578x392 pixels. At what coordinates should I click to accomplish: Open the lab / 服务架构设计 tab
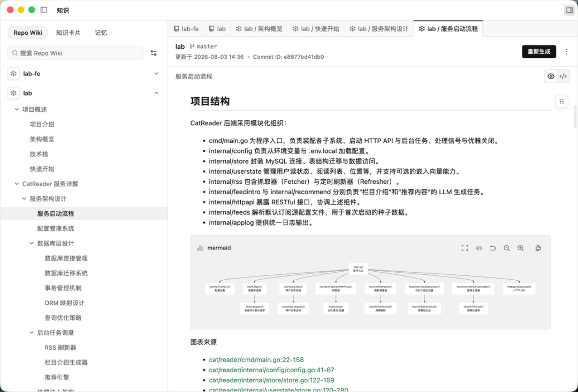[x=379, y=29]
